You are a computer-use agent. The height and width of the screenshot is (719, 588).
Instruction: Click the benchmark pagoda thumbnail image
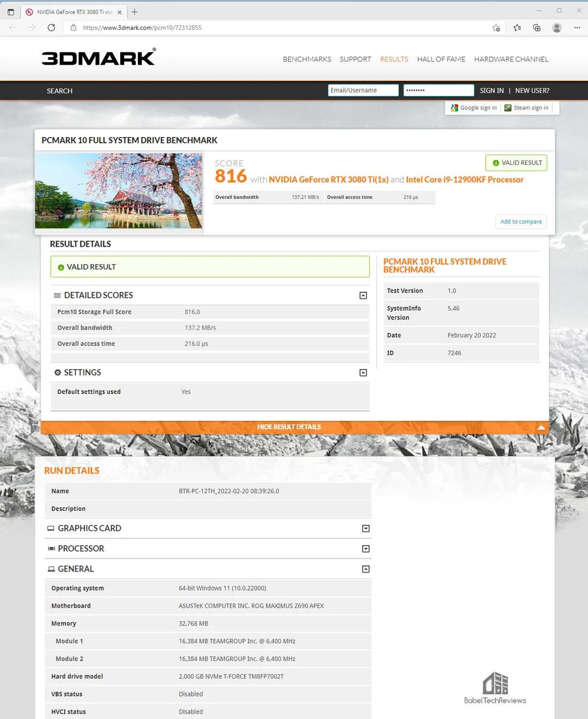pos(119,191)
